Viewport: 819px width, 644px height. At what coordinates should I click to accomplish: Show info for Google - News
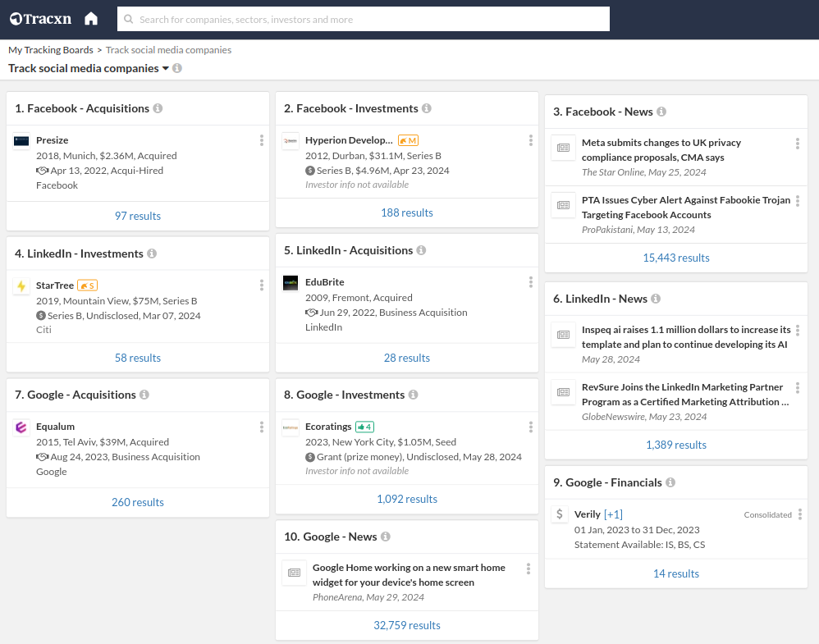(386, 537)
